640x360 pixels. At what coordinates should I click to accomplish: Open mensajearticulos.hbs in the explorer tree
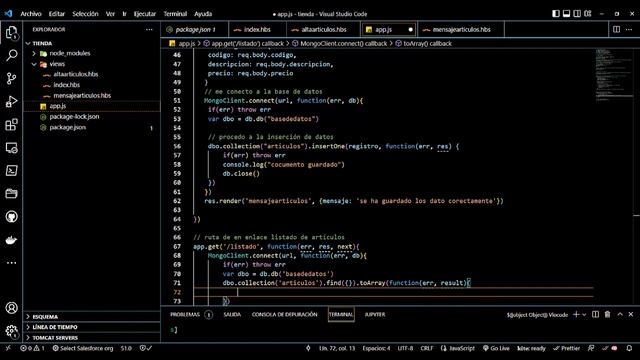click(82, 96)
